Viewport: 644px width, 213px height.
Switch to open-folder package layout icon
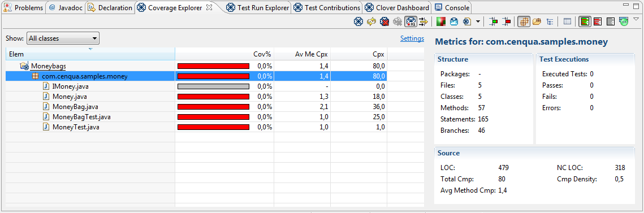[537, 21]
